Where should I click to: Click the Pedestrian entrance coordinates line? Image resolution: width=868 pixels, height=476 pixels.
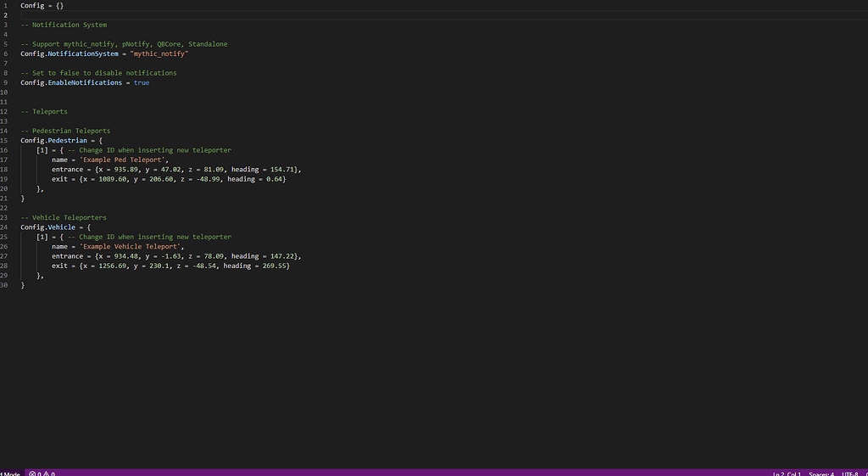click(176, 170)
